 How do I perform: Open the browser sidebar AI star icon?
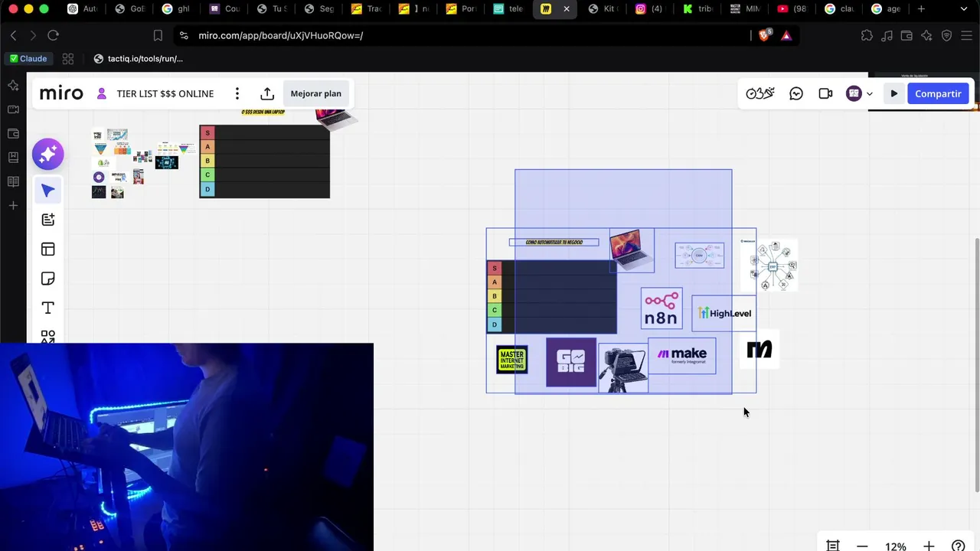[x=13, y=86]
